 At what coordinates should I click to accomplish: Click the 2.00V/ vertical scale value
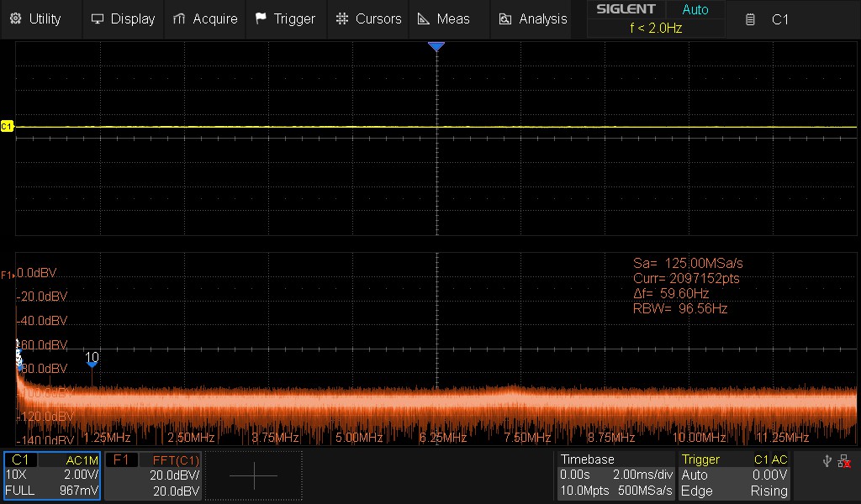[82, 475]
